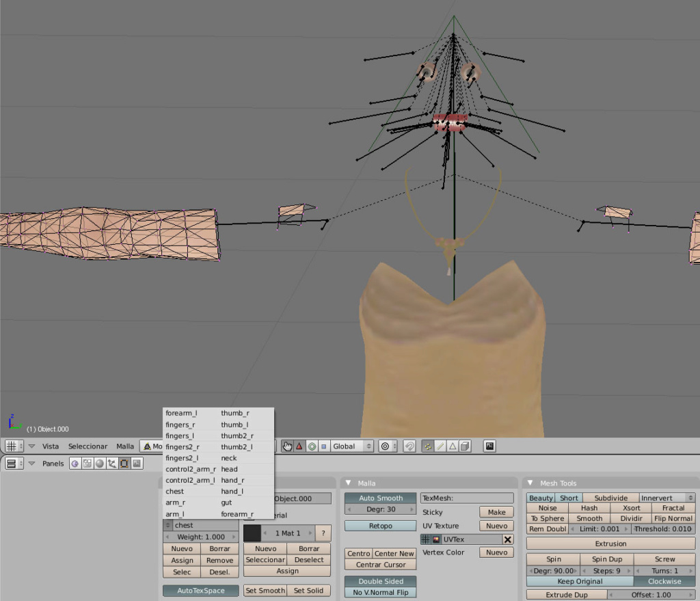The image size is (700, 601).
Task: Toggle Clockwise spin direction
Action: tap(664, 581)
